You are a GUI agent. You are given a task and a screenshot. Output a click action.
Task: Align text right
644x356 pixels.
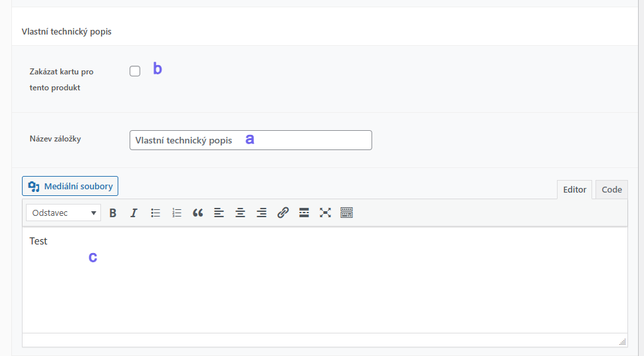pos(262,213)
